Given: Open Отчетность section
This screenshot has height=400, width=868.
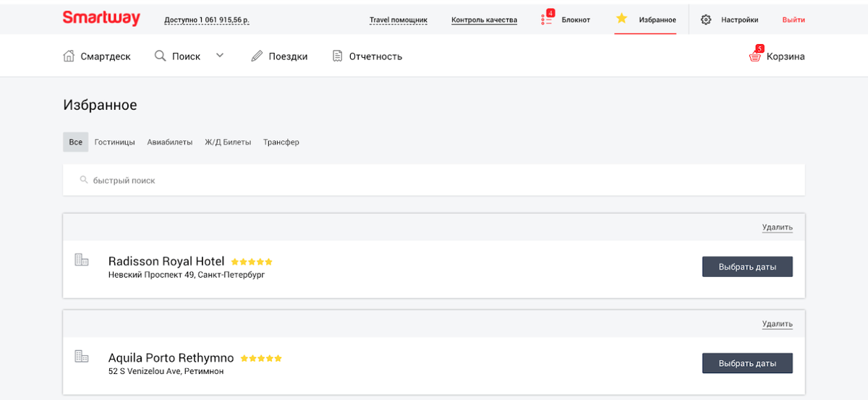Looking at the screenshot, I should [375, 56].
